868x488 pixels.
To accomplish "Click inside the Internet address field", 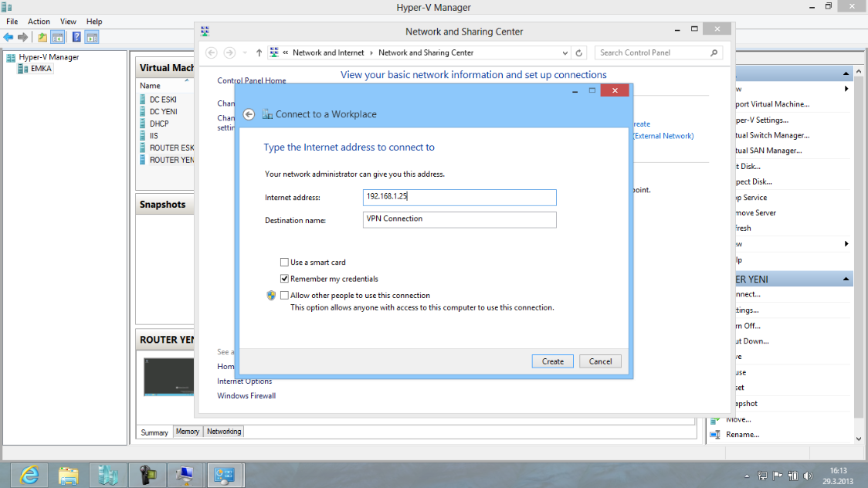I will 459,198.
